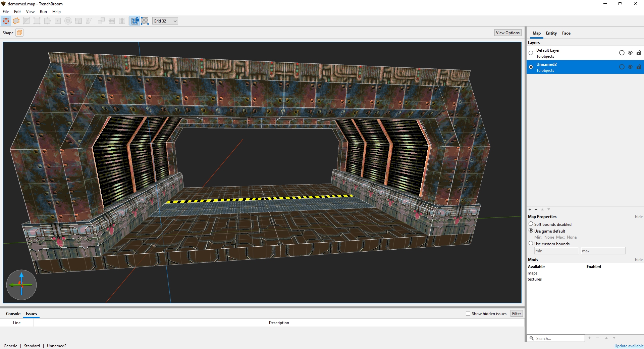Viewport: 644px width, 349px height.
Task: Toggle the texture lock icon
Action: [x=135, y=21]
